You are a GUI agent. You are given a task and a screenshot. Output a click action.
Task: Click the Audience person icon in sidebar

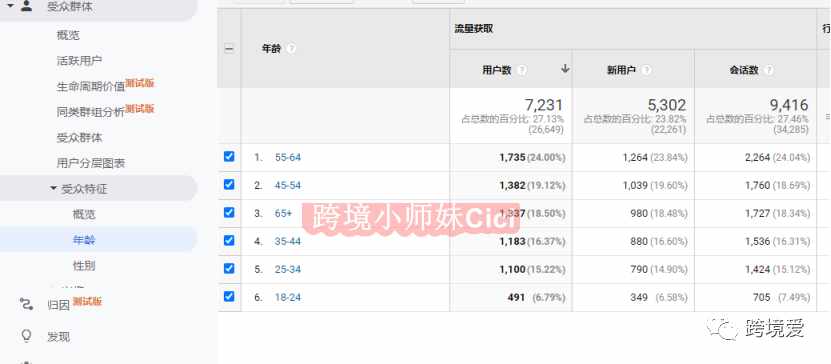pos(26,6)
